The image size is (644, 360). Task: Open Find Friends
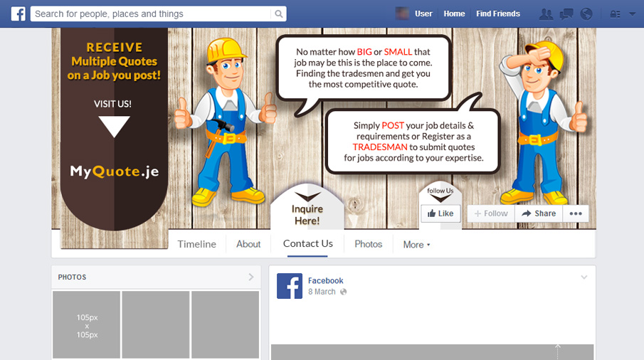click(x=498, y=14)
